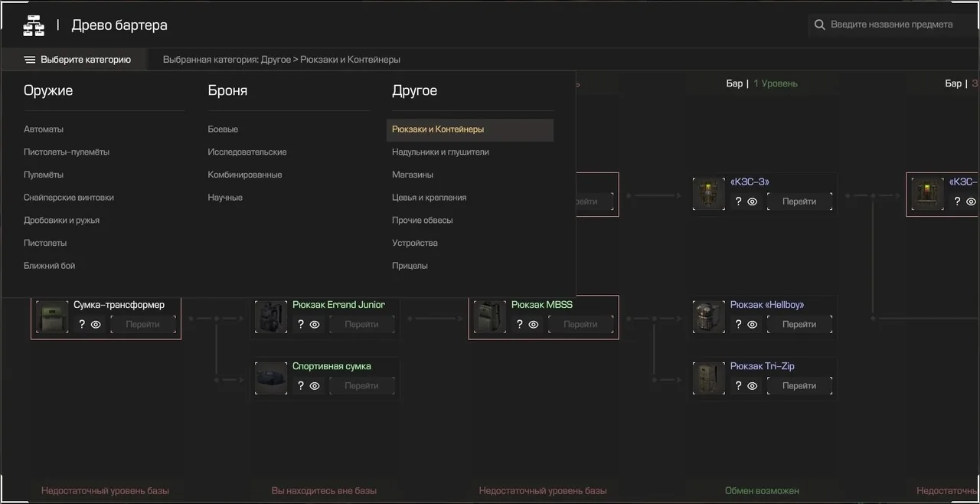Collapse the Выберите категорию dropdown

click(x=77, y=60)
